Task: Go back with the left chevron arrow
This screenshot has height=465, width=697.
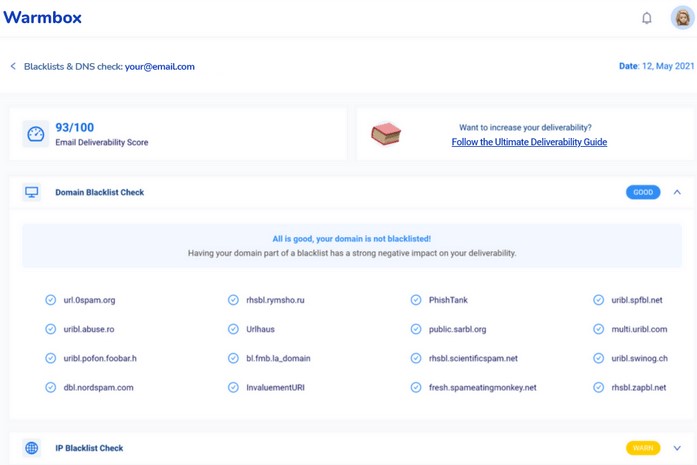Action: click(x=13, y=66)
